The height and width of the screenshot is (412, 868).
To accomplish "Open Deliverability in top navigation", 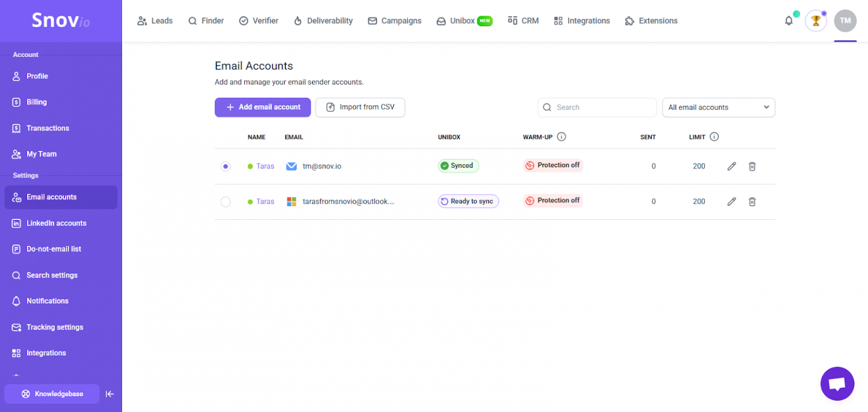I will [x=323, y=21].
